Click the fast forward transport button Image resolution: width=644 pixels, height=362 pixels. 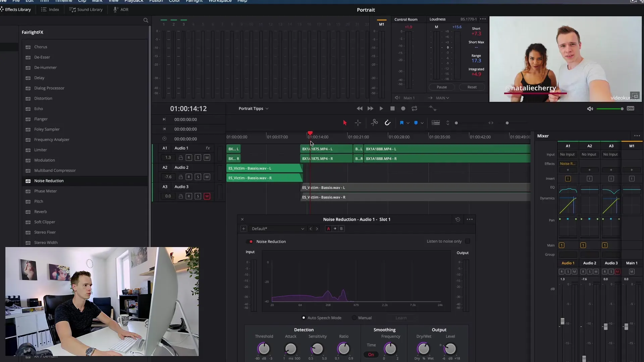click(370, 109)
